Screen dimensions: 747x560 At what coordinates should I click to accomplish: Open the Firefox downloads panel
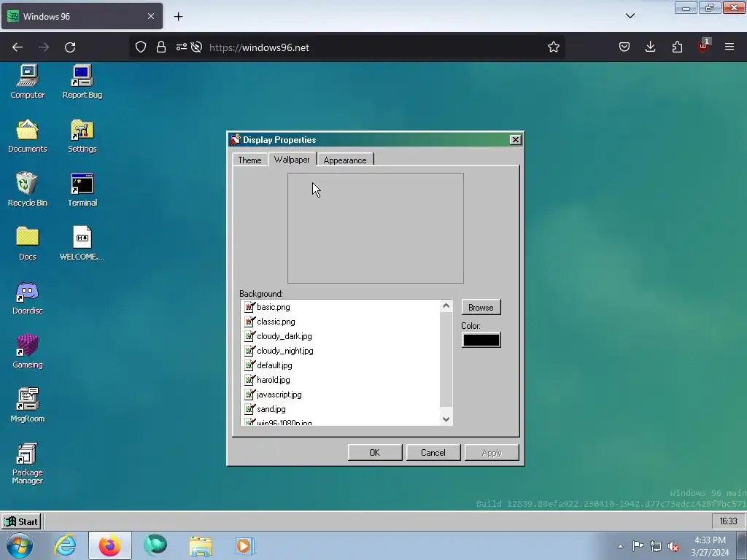coord(650,47)
